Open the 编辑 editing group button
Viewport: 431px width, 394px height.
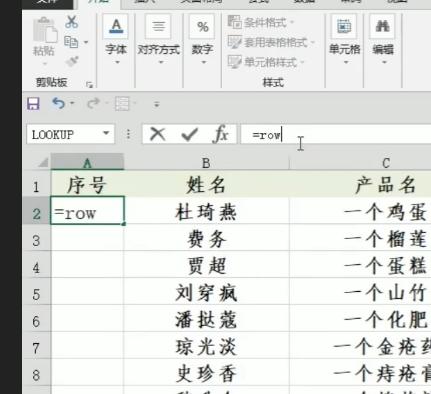tap(383, 40)
